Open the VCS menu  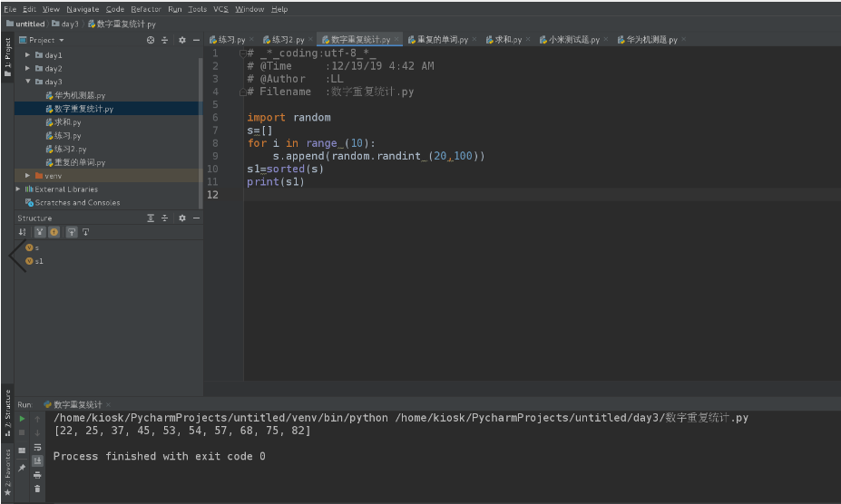pos(220,9)
